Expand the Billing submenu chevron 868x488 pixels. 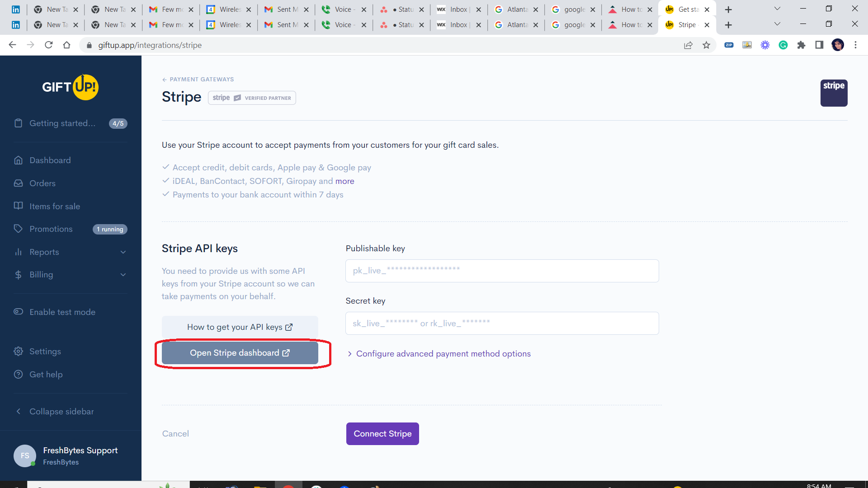pyautogui.click(x=123, y=275)
